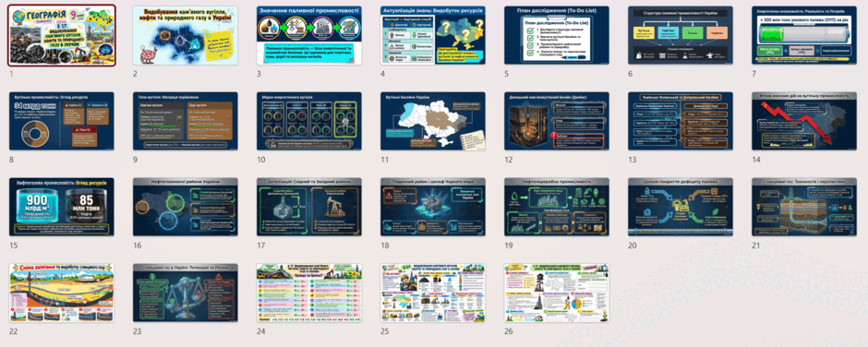
Task: Pick slide 20 'Шляхи покриття дефіциту палива'
Action: click(x=681, y=207)
